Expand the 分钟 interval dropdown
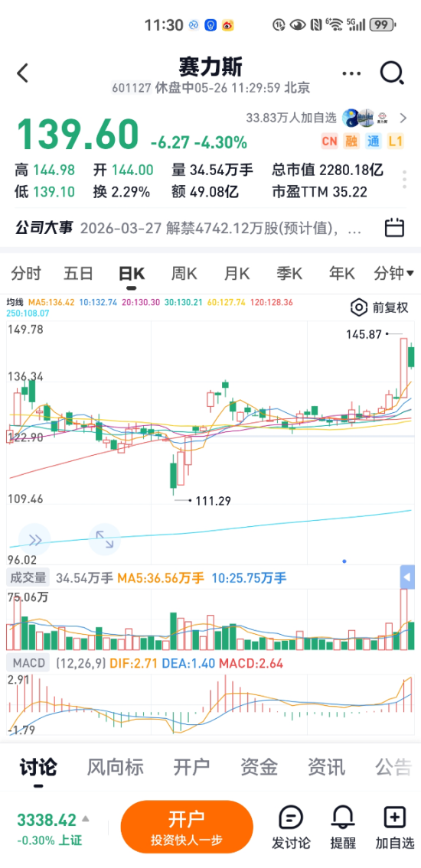 (394, 273)
